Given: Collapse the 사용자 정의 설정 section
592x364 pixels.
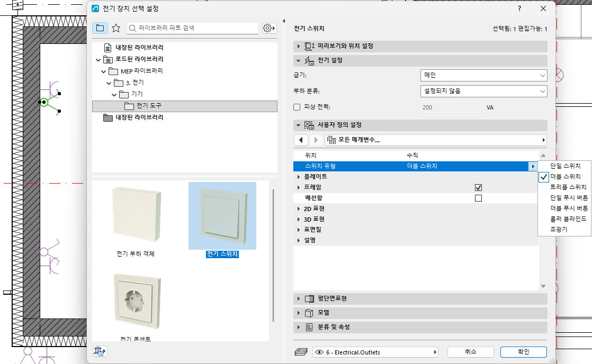Looking at the screenshot, I should pos(420,125).
